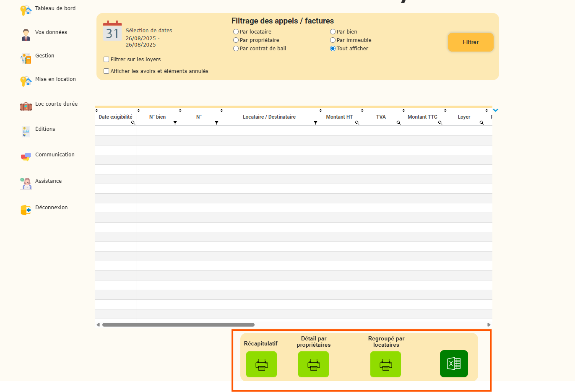This screenshot has height=392, width=575.
Task: Choose the Par immeuble radio button
Action: click(x=333, y=40)
